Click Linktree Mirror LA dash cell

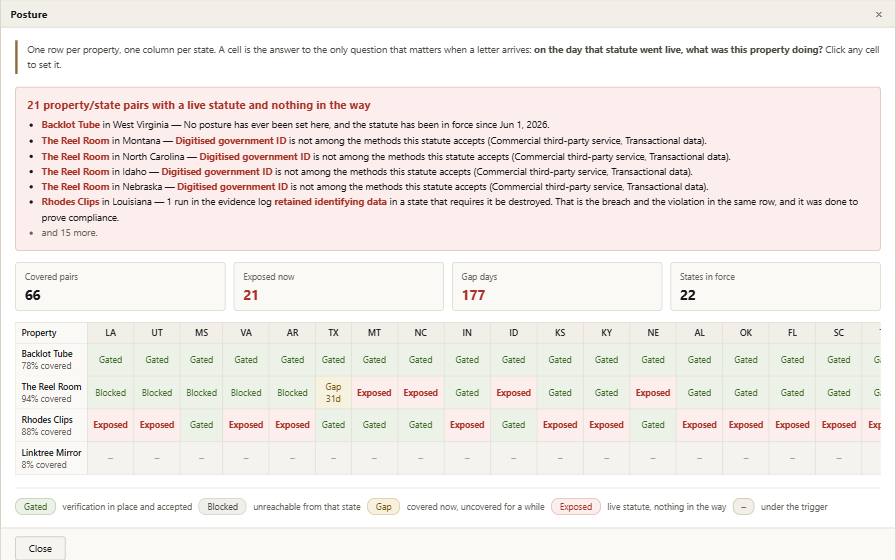pyautogui.click(x=110, y=458)
